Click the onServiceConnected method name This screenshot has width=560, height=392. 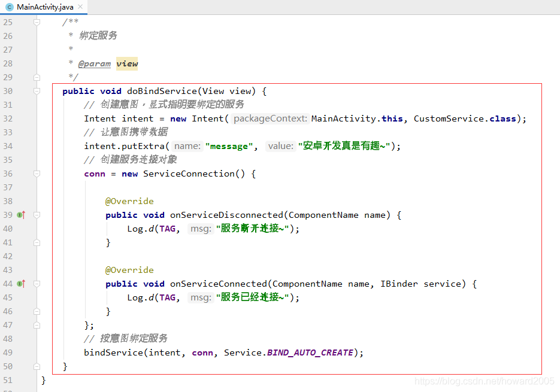tap(218, 284)
